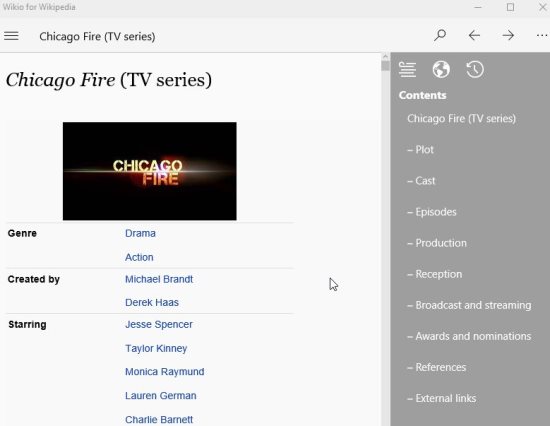
Task: Open the Lauren German link
Action: (161, 396)
